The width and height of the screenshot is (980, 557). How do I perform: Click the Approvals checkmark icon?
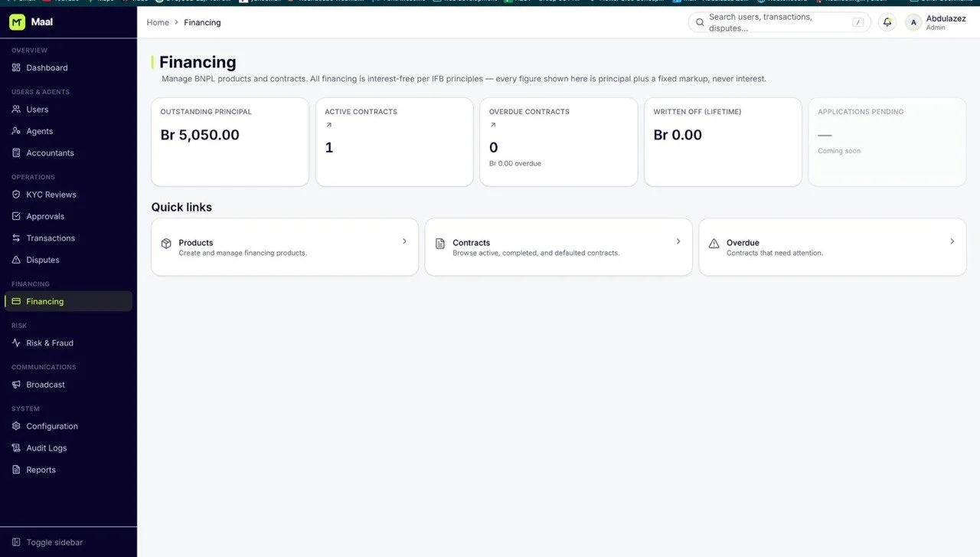click(x=16, y=216)
